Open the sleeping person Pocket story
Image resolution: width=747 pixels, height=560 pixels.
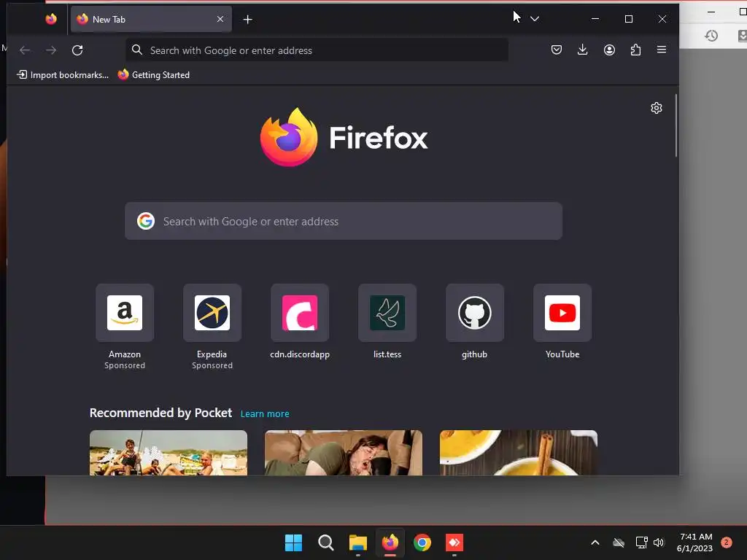pyautogui.click(x=344, y=453)
